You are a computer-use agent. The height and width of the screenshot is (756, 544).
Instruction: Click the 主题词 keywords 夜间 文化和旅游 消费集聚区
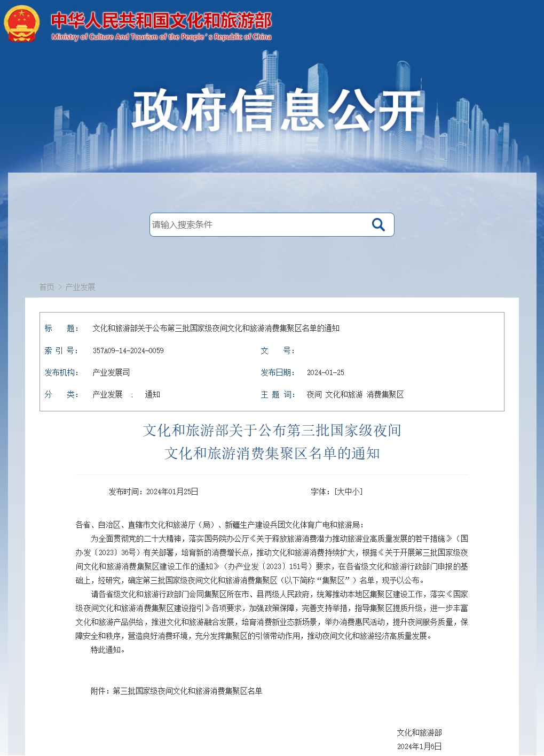[x=355, y=395]
